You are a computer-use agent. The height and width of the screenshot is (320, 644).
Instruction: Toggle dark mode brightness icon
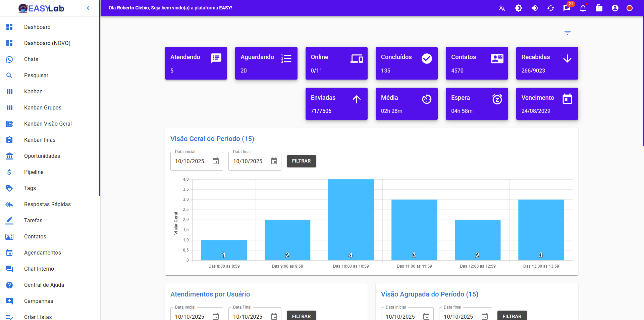coord(519,8)
